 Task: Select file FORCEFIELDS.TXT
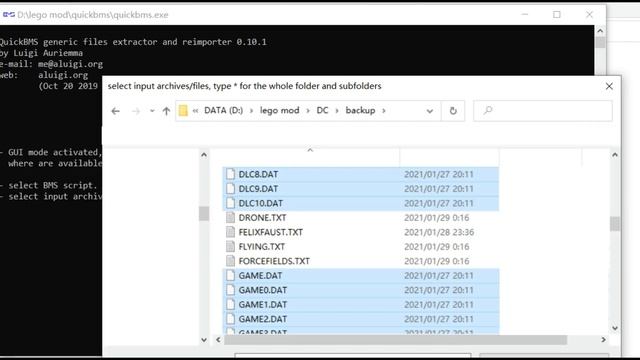[360, 261]
